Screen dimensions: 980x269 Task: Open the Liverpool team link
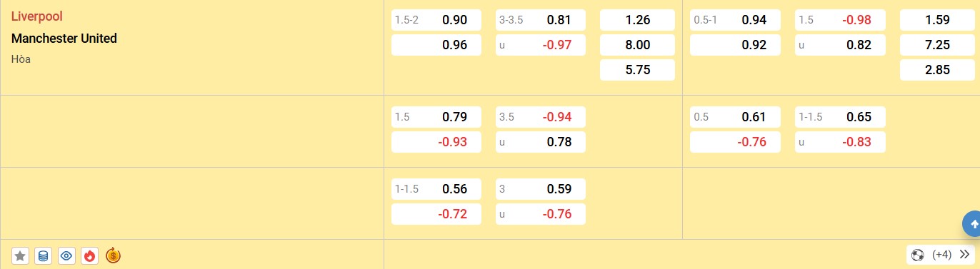[31, 16]
